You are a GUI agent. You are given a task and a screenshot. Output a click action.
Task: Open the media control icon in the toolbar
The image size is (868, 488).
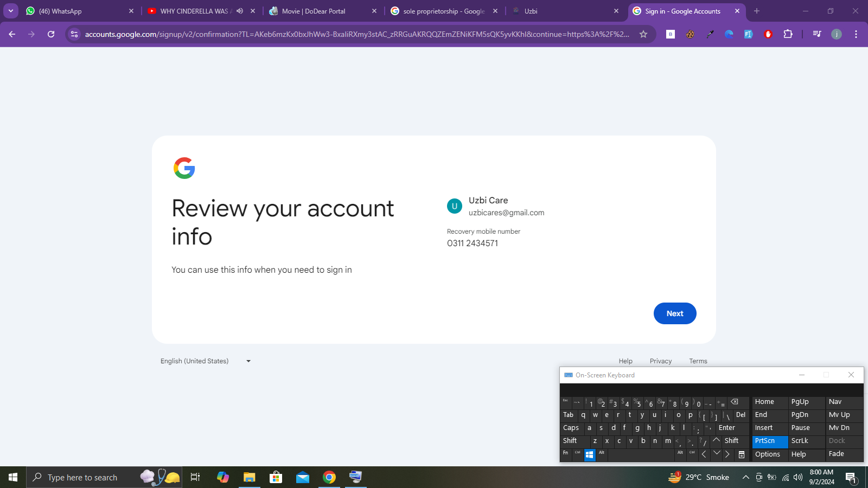(x=817, y=34)
